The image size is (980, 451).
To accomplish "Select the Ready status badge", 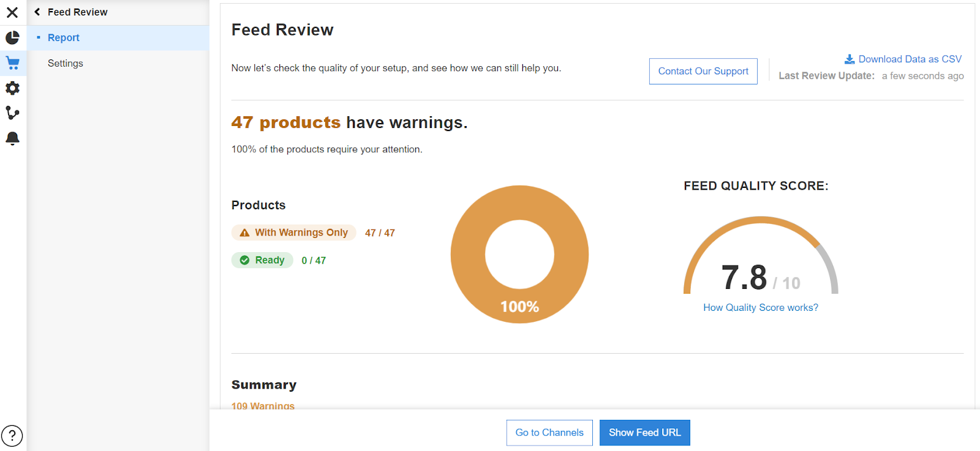I will [x=262, y=261].
